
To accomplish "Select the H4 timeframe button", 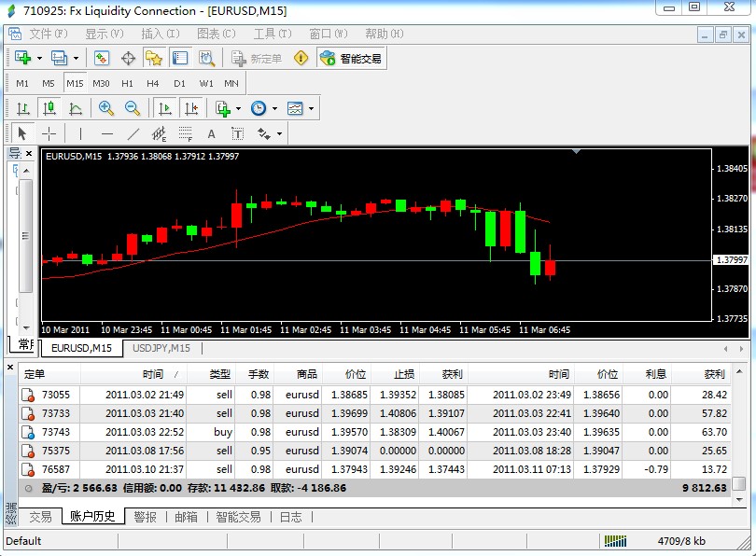I will click(153, 83).
